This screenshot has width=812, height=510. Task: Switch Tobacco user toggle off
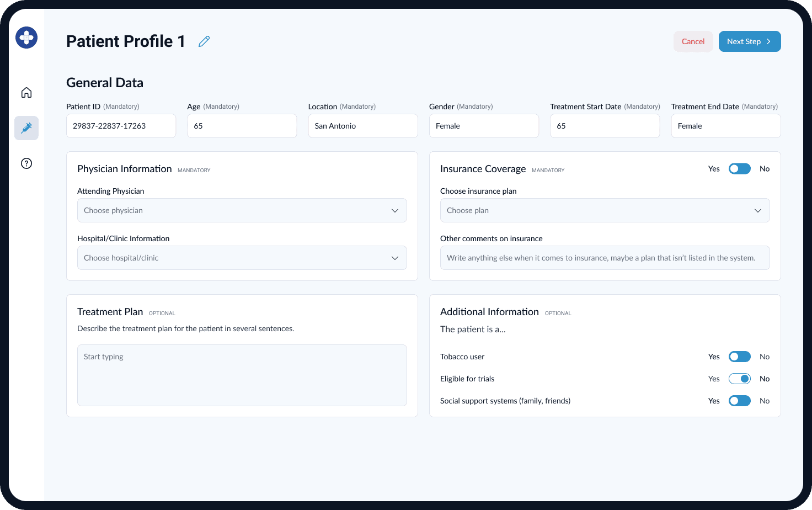coord(740,356)
